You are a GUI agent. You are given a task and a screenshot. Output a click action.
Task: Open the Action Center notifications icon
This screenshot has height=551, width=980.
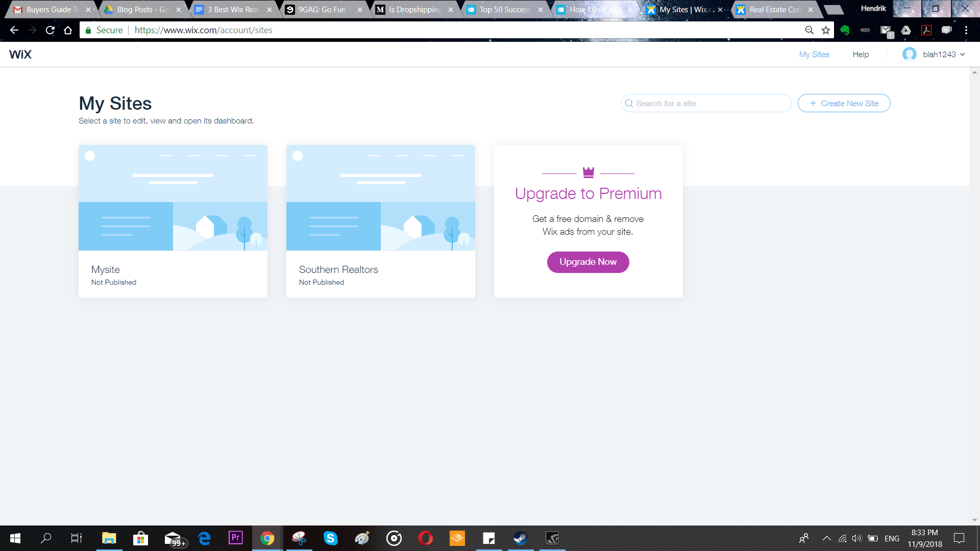pos(959,538)
